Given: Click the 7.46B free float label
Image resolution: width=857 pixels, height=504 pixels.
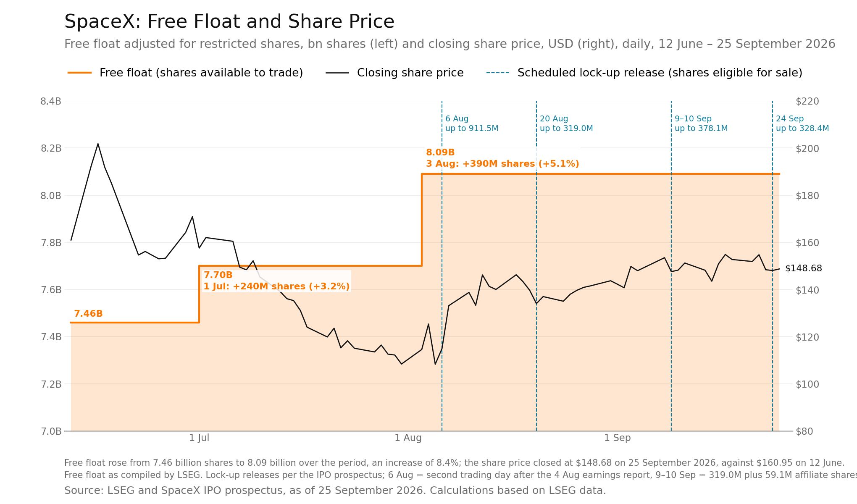Looking at the screenshot, I should coord(88,314).
